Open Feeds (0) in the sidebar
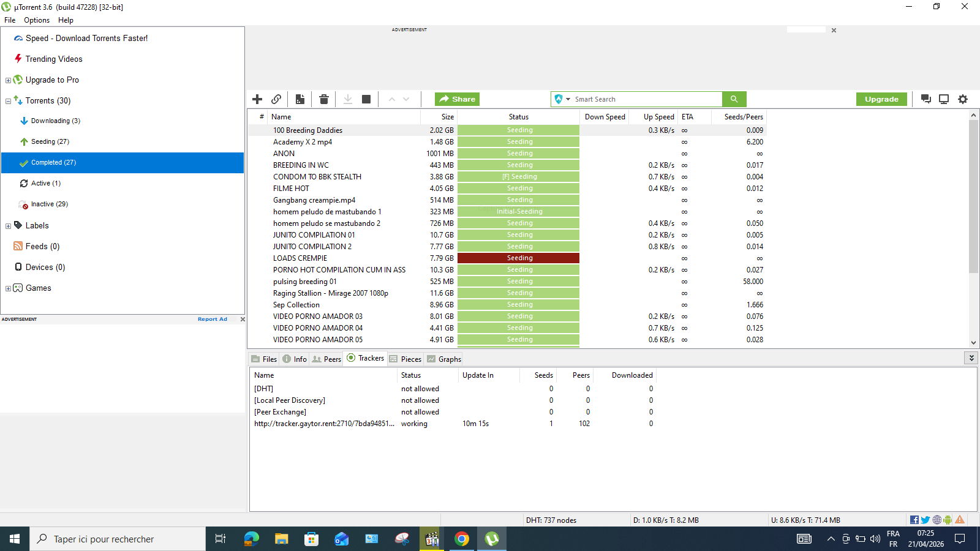The height and width of the screenshot is (551, 980). [x=42, y=246]
